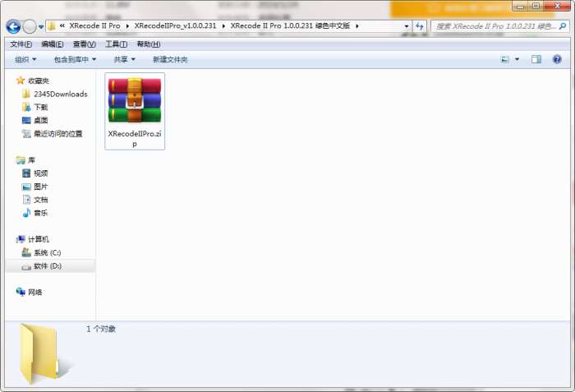This screenshot has width=575, height=392.
Task: Select the 库 libraries node
Action: (x=31, y=160)
